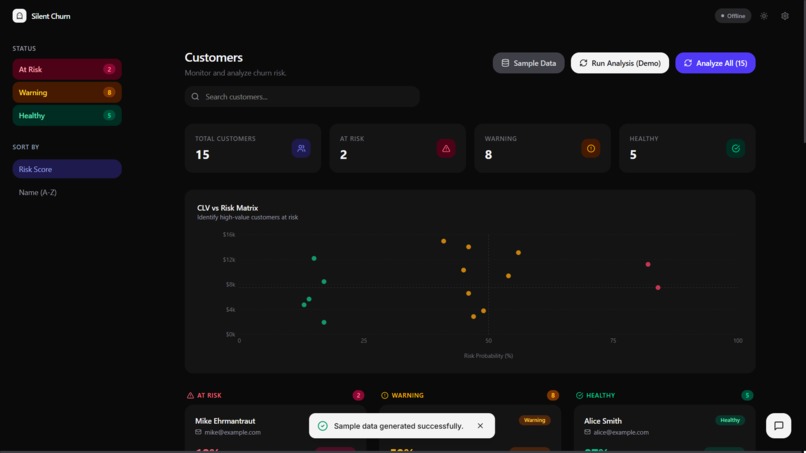Screen dimensions: 806x453
Task: Click the envelope icon beside Alice's email
Action: tap(587, 432)
